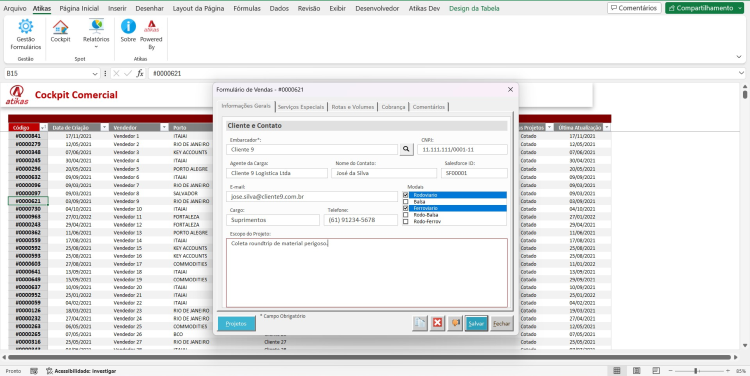Image resolution: width=750 pixels, height=376 pixels.
Task: Open the Arquivo menu
Action: pos(15,8)
